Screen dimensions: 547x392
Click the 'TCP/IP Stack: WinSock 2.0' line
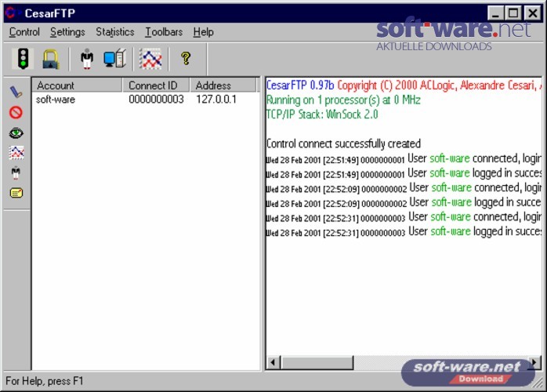click(322, 114)
